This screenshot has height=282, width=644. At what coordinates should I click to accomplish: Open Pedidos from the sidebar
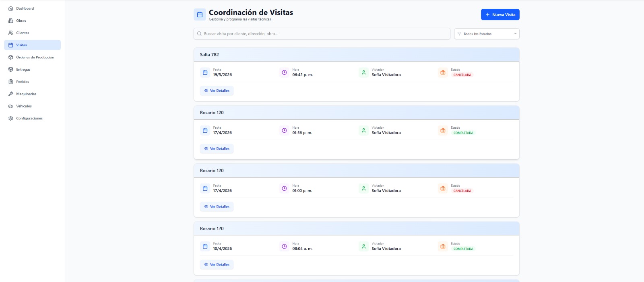32,82
